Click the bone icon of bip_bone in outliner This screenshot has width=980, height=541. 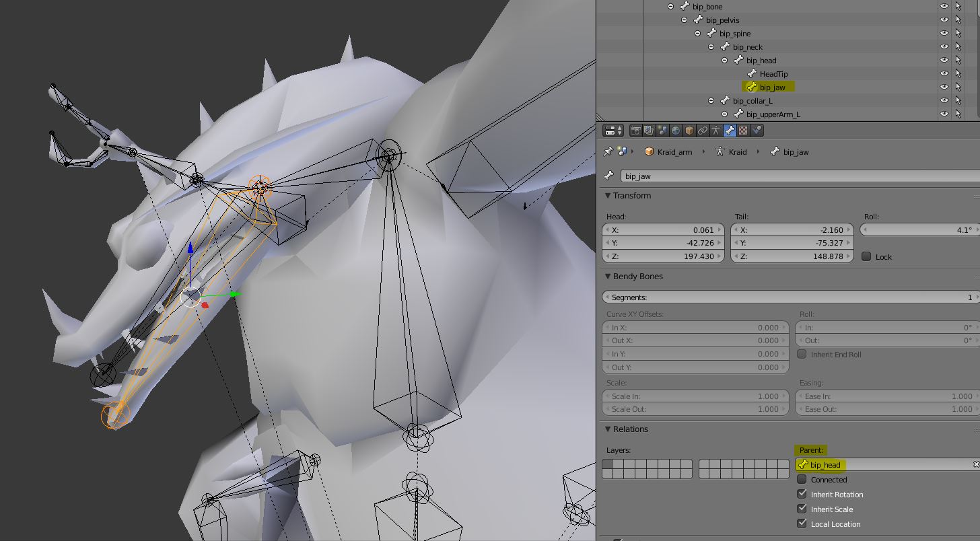[x=685, y=7]
